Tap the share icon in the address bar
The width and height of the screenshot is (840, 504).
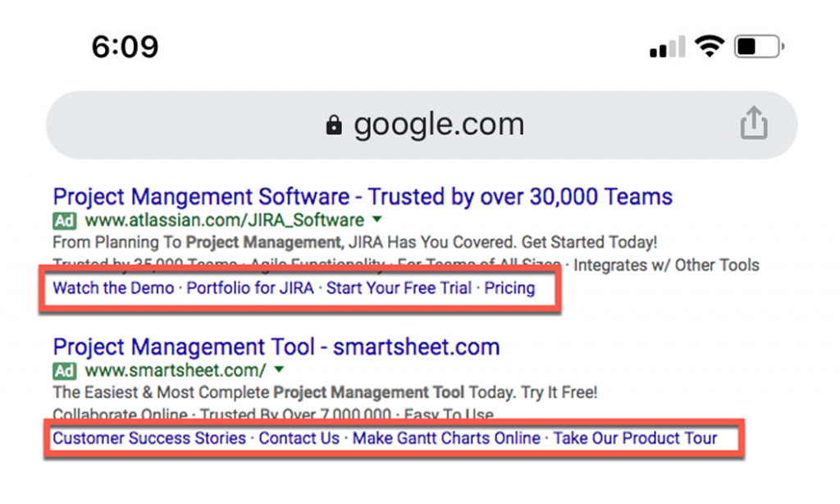point(754,123)
